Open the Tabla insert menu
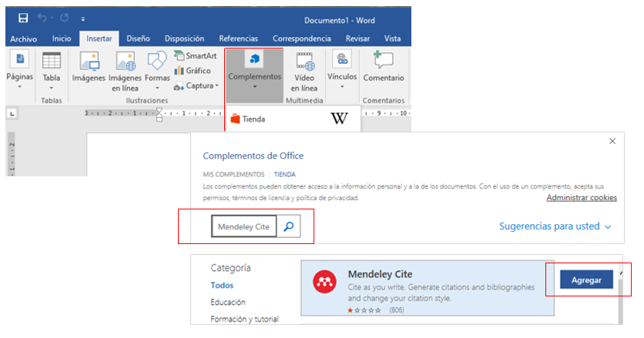Viewport: 644px width, 338px height. 52,71
